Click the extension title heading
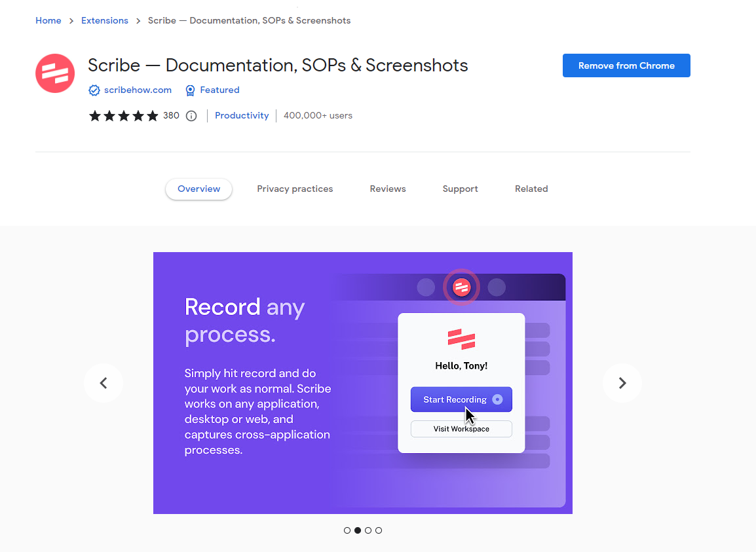Screen dimensions: 756x552 (278, 65)
